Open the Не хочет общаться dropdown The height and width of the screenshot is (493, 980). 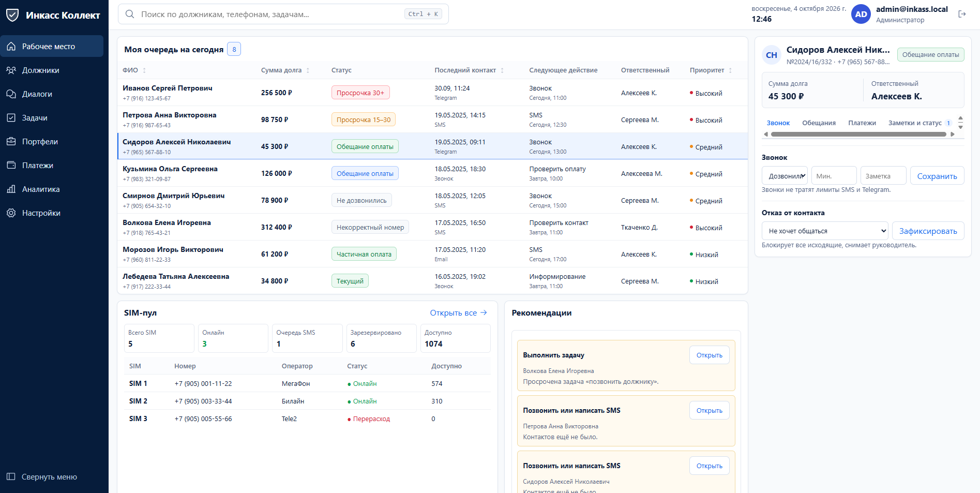[x=825, y=231]
